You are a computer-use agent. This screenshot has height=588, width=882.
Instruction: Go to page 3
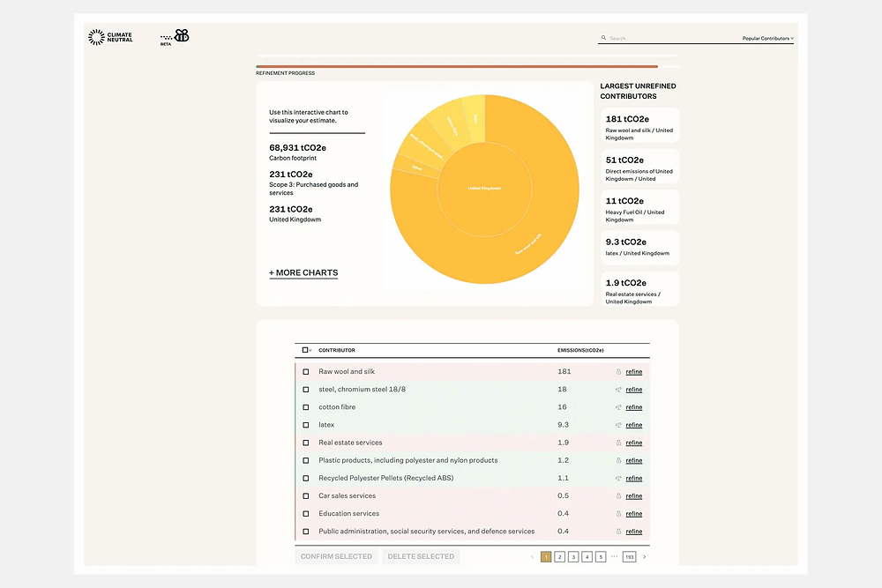coord(573,557)
